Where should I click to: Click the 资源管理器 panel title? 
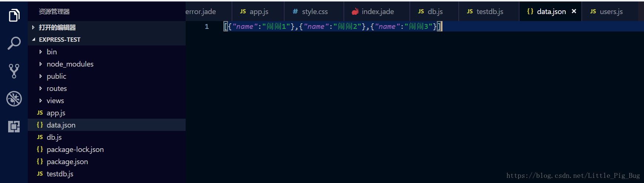tap(54, 11)
